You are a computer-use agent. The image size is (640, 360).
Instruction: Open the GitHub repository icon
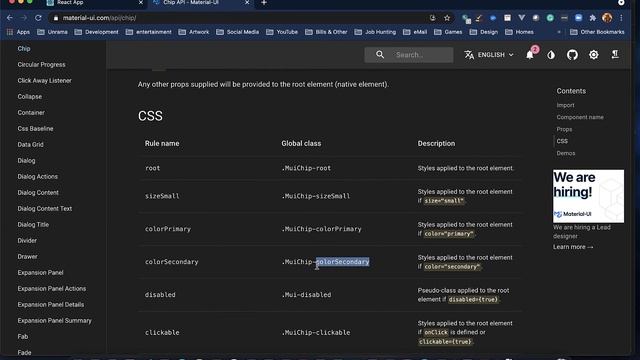[x=572, y=55]
